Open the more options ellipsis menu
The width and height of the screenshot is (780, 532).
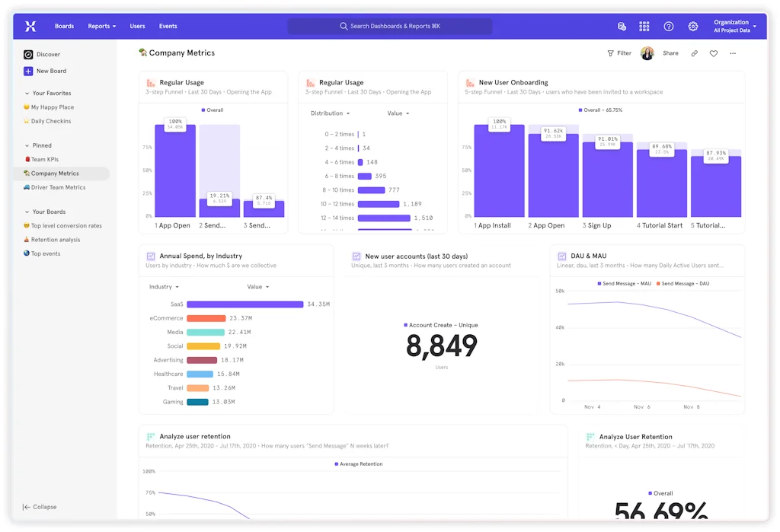733,53
